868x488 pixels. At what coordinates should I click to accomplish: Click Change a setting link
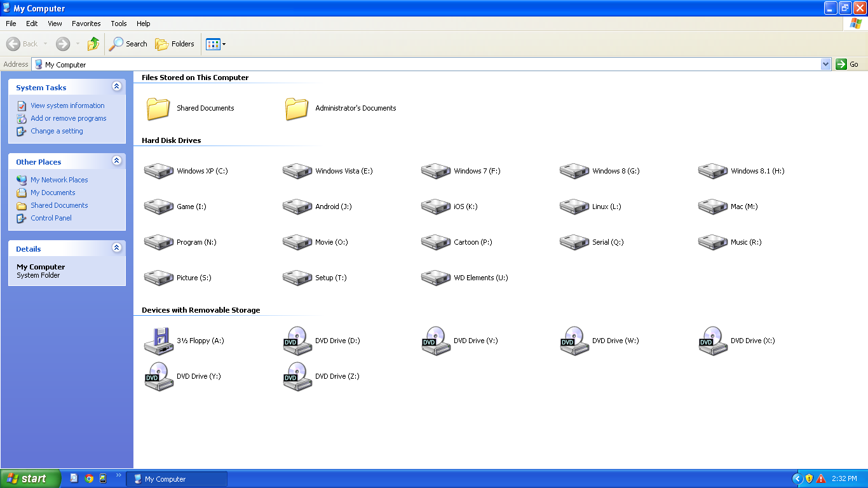click(x=57, y=131)
